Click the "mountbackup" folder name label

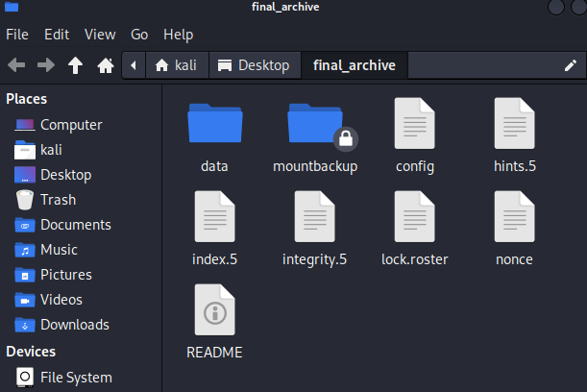coord(315,166)
